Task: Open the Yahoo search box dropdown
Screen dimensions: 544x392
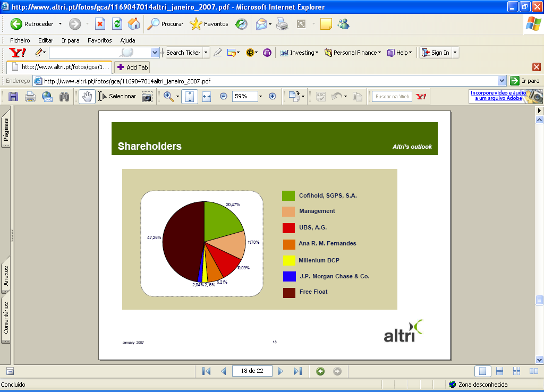Action: point(155,53)
